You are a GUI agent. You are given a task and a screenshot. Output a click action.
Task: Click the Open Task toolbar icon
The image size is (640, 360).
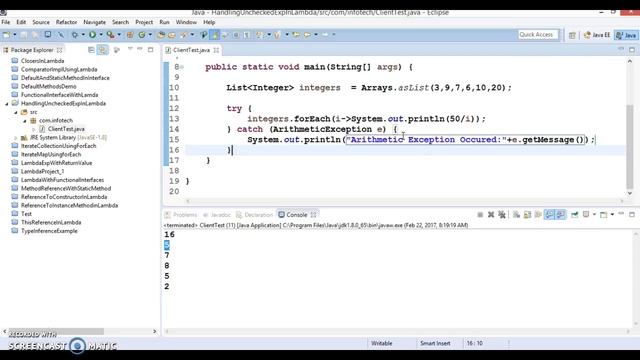point(172,35)
